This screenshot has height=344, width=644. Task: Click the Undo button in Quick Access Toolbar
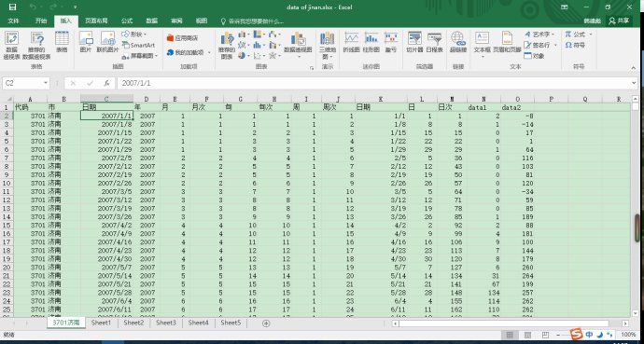tap(33, 7)
